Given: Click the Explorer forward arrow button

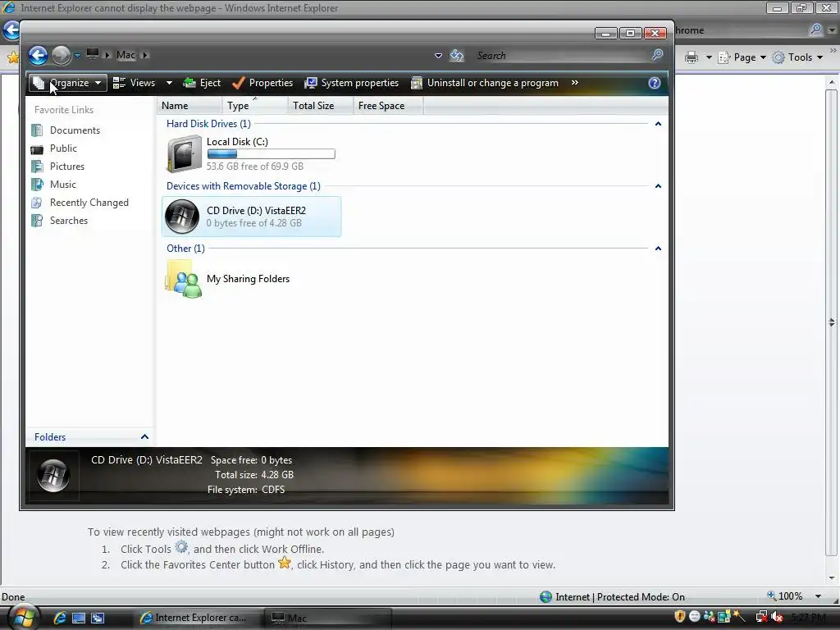Looking at the screenshot, I should click(61, 55).
